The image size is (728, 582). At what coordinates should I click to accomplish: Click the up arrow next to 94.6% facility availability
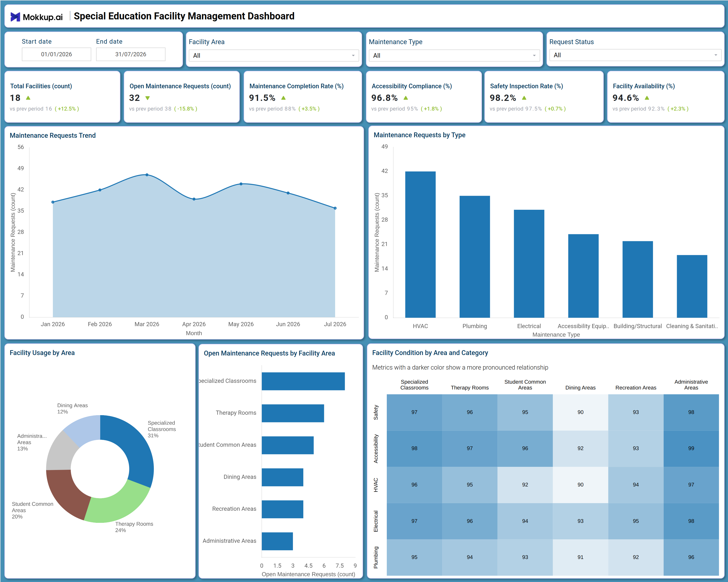point(647,98)
